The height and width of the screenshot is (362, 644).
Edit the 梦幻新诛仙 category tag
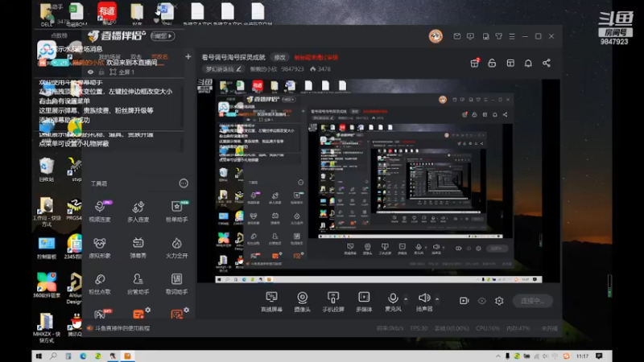pyautogui.click(x=224, y=69)
